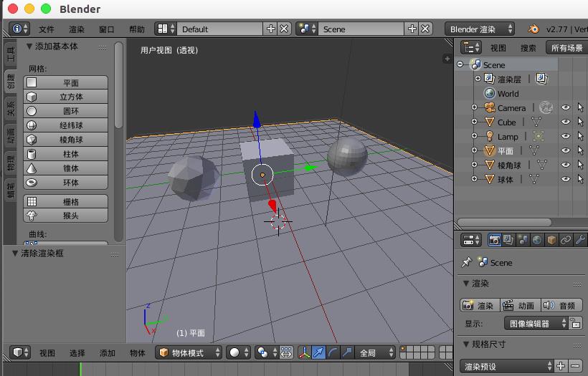Open the Render Layers properties tab
This screenshot has height=376, width=588.
tap(508, 240)
